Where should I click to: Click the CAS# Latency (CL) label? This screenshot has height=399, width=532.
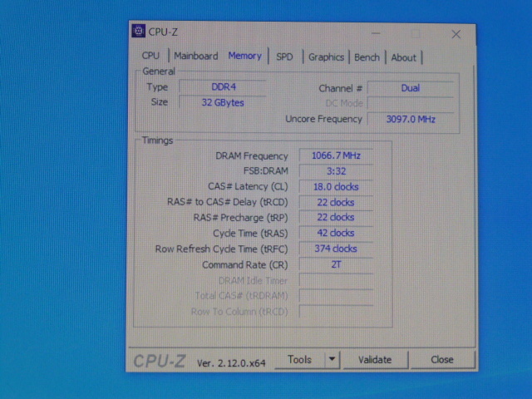click(x=248, y=186)
